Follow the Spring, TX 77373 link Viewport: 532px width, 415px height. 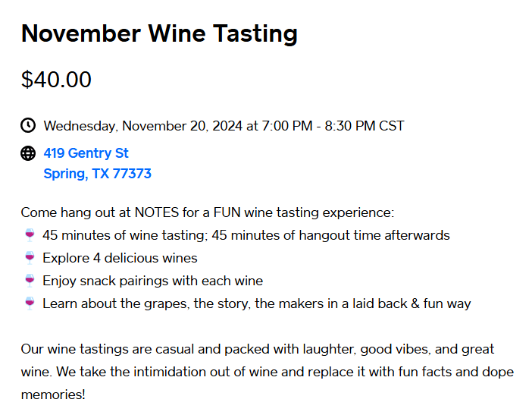(x=97, y=174)
